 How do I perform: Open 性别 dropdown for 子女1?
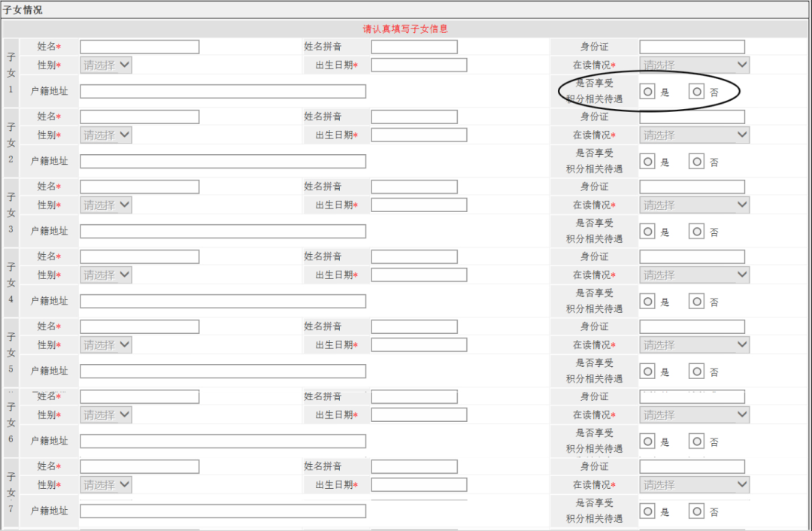[x=106, y=65]
